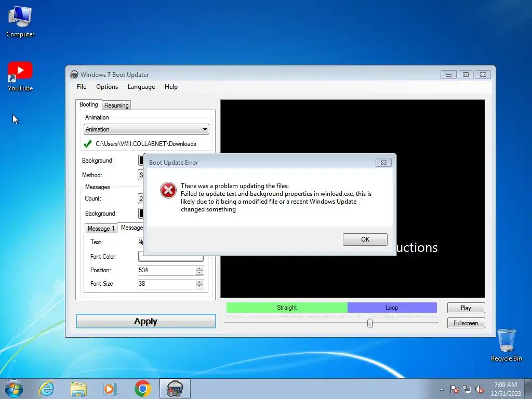Image resolution: width=532 pixels, height=399 pixels.
Task: Launch Internet Explorer from taskbar
Action: pyautogui.click(x=46, y=389)
